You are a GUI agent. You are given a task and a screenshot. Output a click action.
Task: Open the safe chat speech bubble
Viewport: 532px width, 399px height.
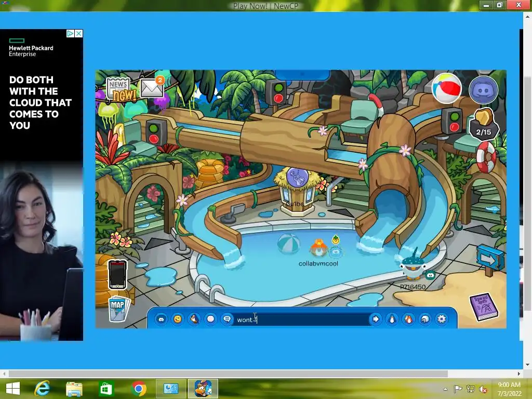227,320
